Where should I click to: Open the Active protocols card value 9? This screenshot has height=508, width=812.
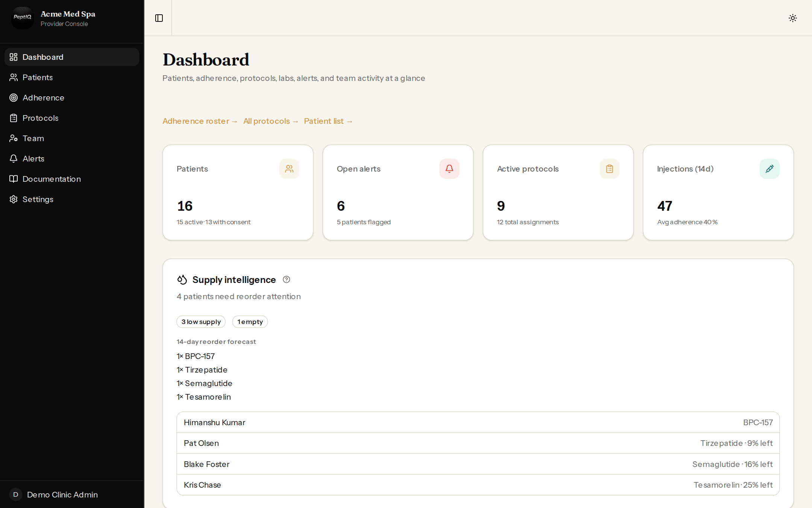pyautogui.click(x=501, y=206)
